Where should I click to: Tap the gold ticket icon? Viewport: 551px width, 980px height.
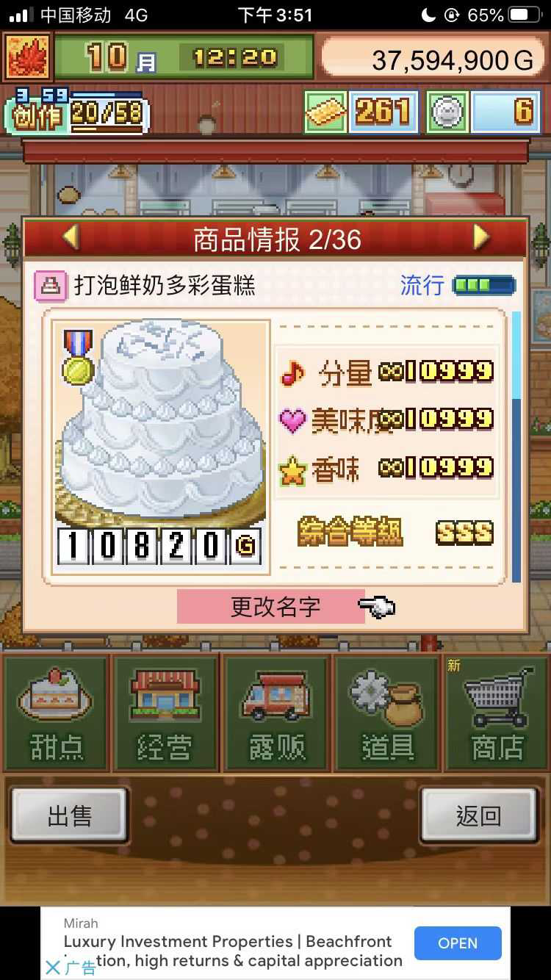(x=325, y=112)
